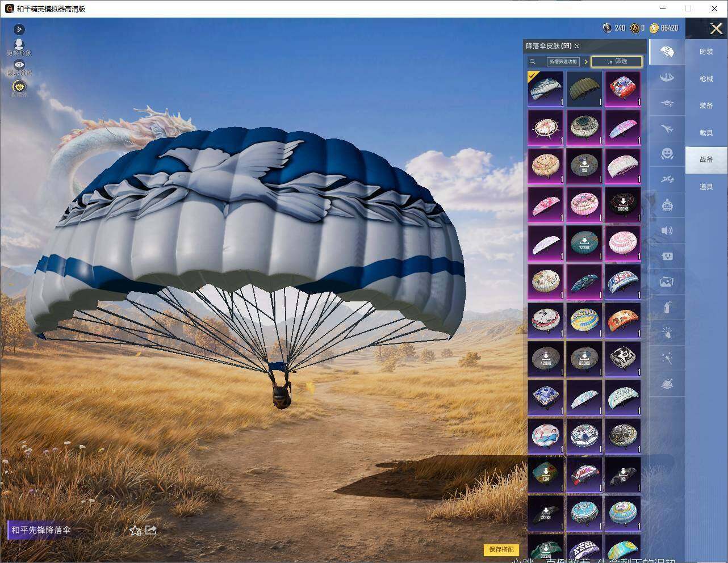Select the parachute skin category icon

pos(667,52)
